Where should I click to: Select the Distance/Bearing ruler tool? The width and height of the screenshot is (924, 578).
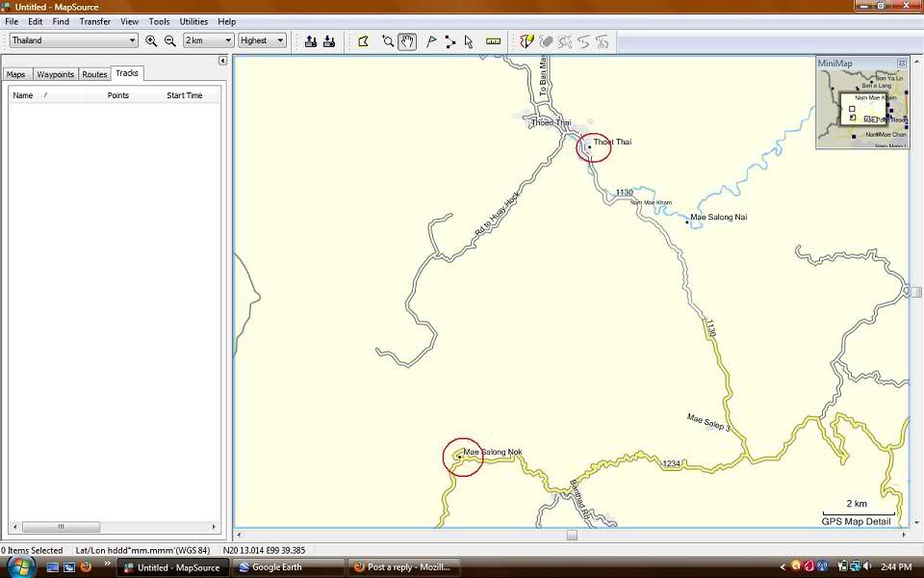[493, 40]
